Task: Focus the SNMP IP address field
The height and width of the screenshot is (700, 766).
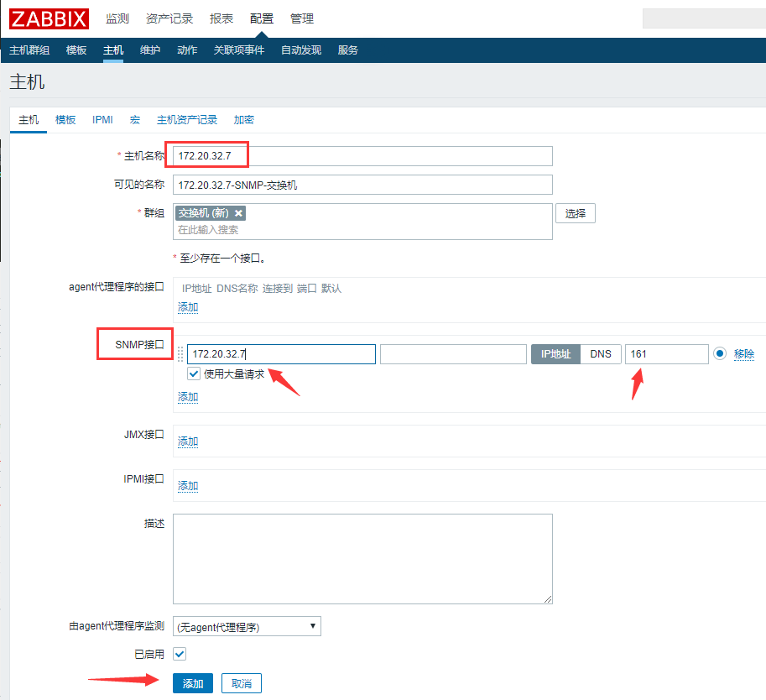Action: tap(281, 354)
